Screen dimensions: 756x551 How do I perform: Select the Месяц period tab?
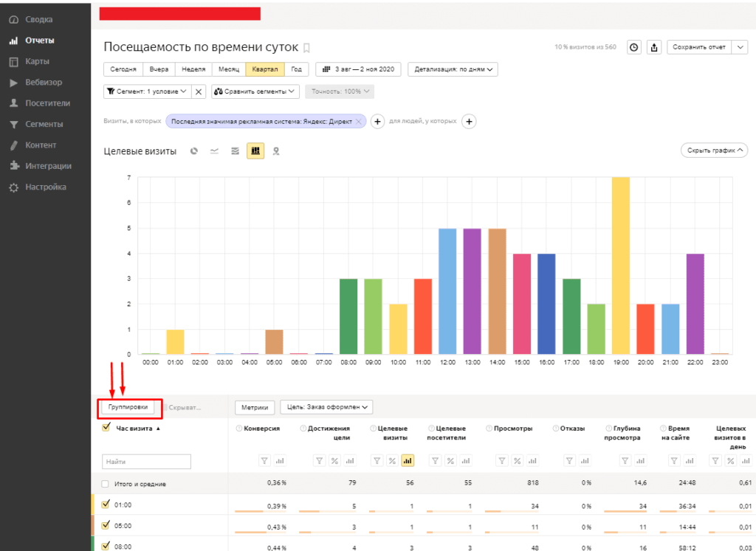click(228, 69)
